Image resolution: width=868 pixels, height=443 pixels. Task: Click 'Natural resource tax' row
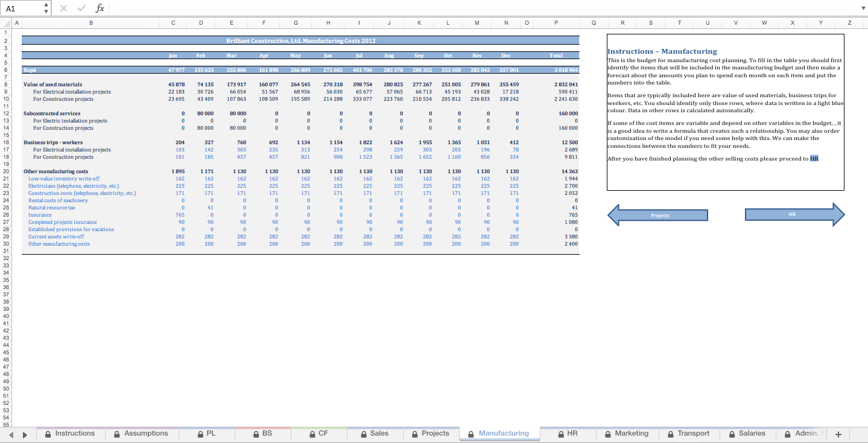click(52, 208)
